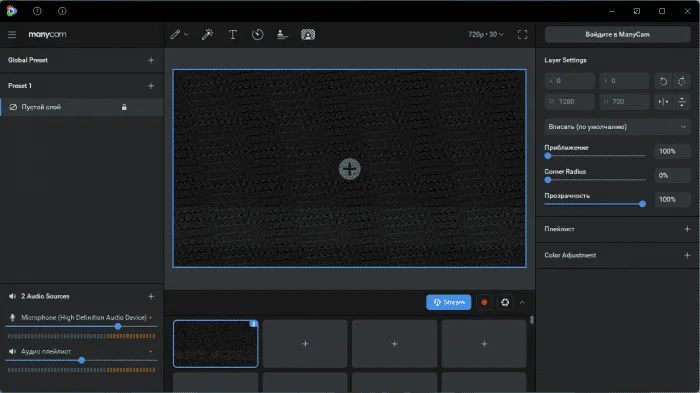Mute all 2 Audio Sources speaker icon

click(x=12, y=296)
